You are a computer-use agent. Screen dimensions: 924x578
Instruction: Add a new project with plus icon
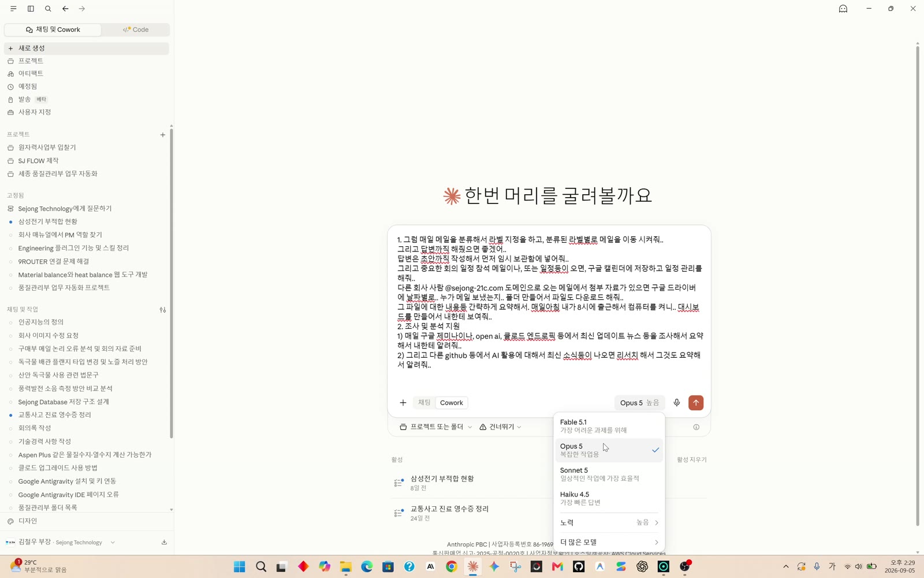tap(163, 135)
